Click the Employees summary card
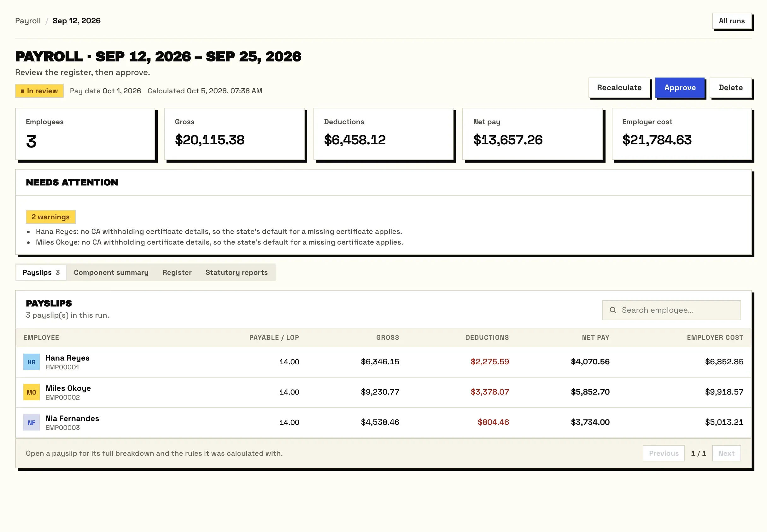767x532 pixels. 85,134
